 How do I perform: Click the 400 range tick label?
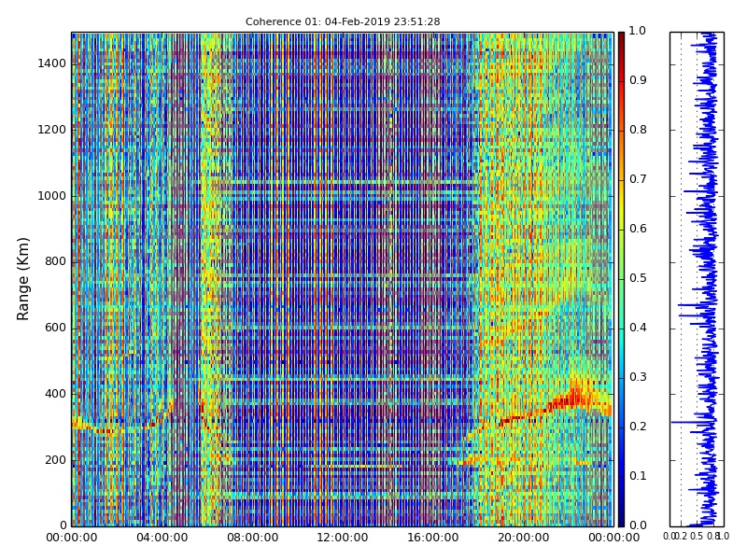pos(55,394)
